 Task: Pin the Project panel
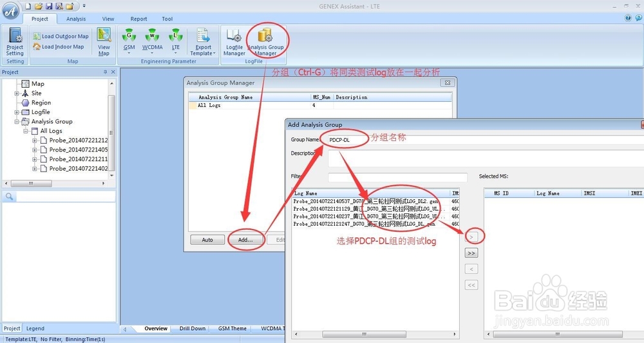coord(105,72)
